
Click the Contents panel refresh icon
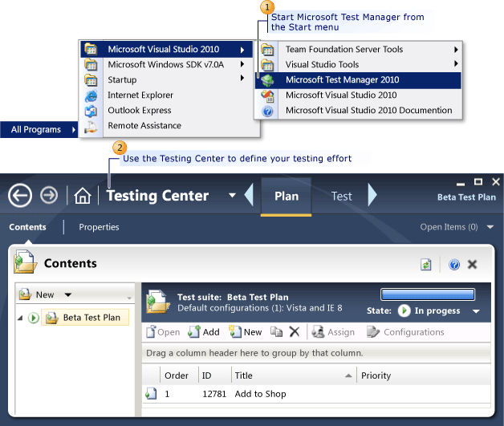(x=426, y=265)
